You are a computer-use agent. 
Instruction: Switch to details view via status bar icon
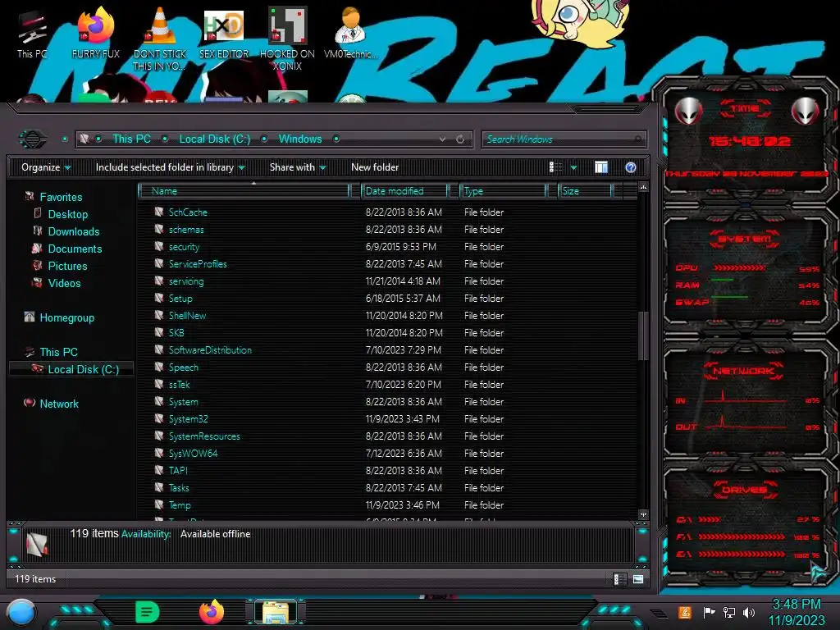coord(620,579)
